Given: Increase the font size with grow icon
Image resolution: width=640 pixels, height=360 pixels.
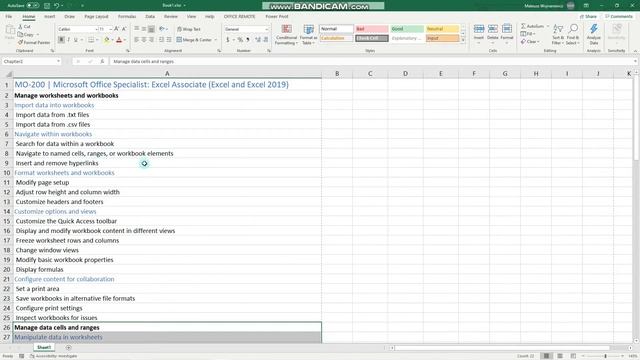Looking at the screenshot, I should [117, 29].
